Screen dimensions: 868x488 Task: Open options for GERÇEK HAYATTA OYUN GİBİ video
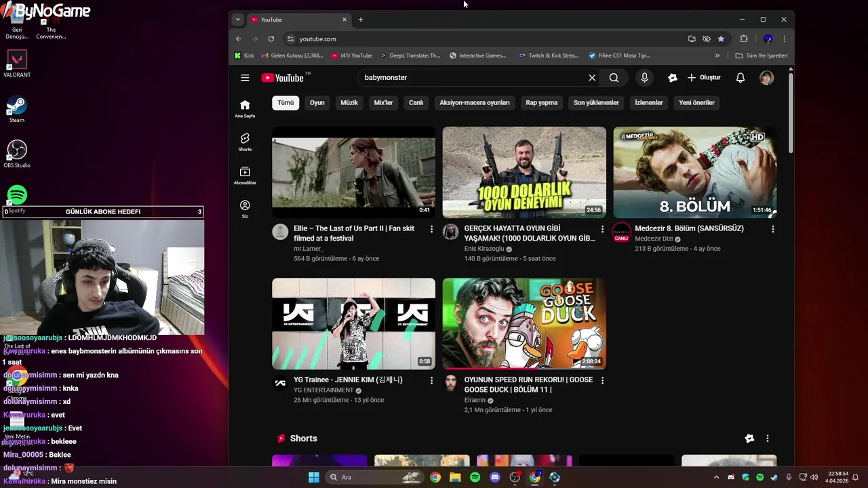[x=602, y=230]
